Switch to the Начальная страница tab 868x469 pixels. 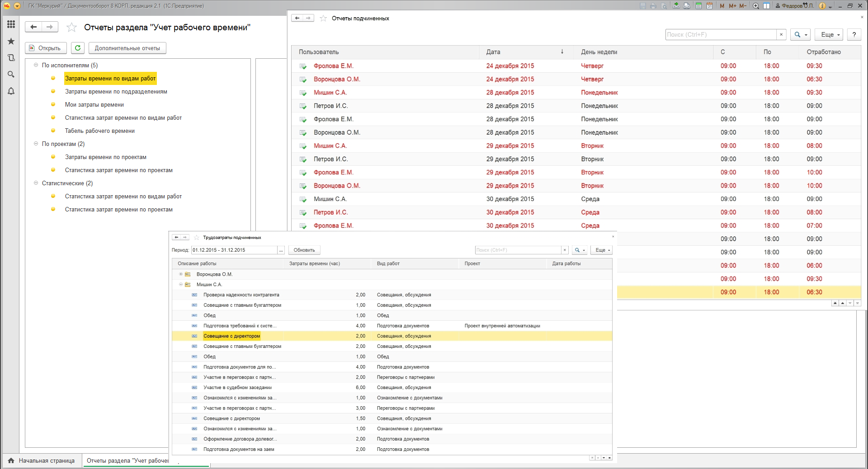tap(42, 460)
